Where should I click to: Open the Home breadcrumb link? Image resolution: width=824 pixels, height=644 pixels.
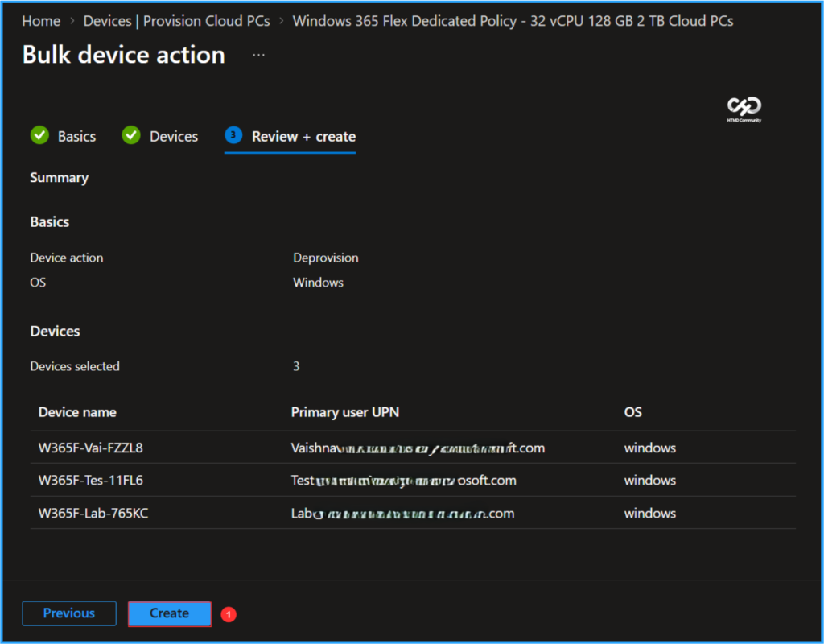[x=41, y=21]
